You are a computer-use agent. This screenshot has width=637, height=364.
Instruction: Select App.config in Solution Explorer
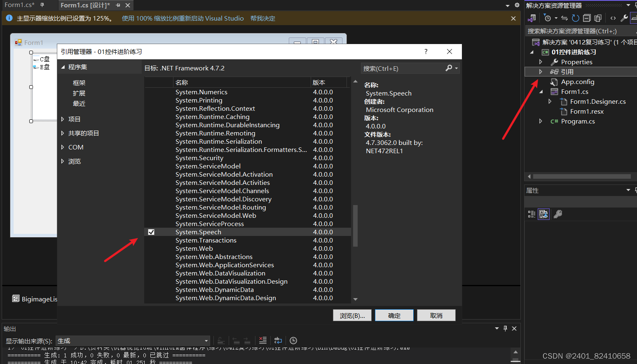click(x=578, y=82)
